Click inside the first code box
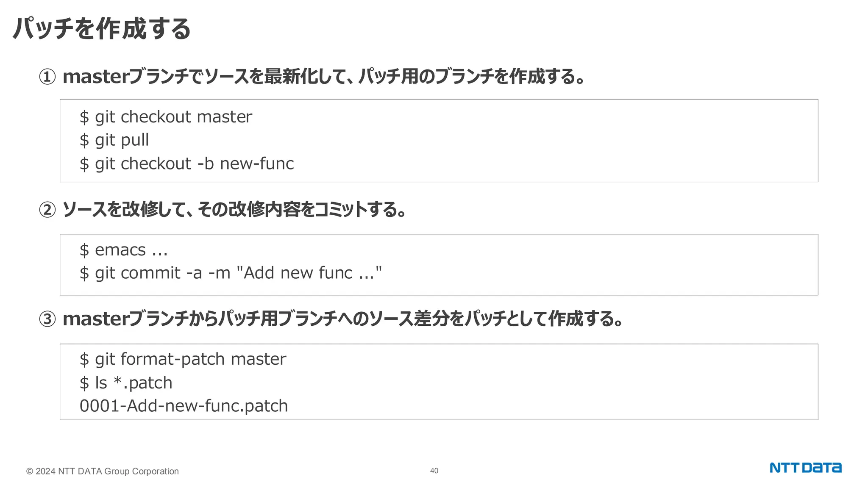 [439, 141]
